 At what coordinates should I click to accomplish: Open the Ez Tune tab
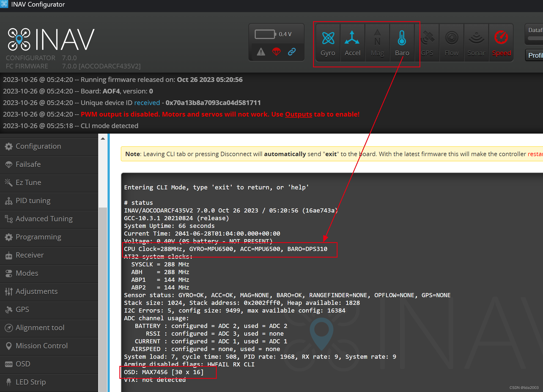tap(49, 183)
